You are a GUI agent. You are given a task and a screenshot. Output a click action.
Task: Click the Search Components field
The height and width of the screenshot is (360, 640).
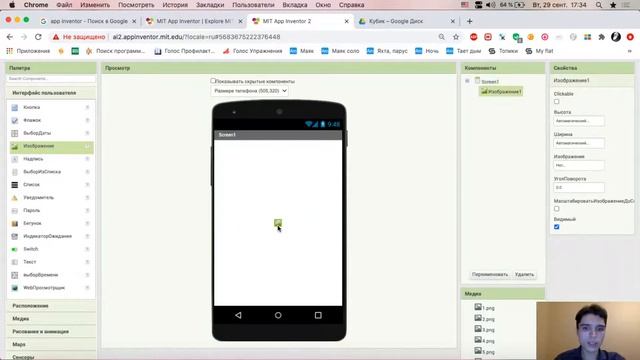click(x=51, y=78)
